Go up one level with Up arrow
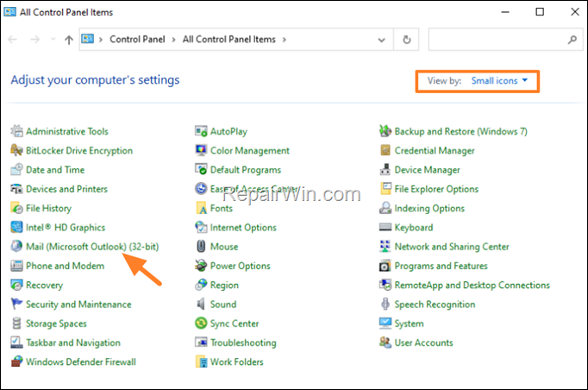 pos(69,40)
